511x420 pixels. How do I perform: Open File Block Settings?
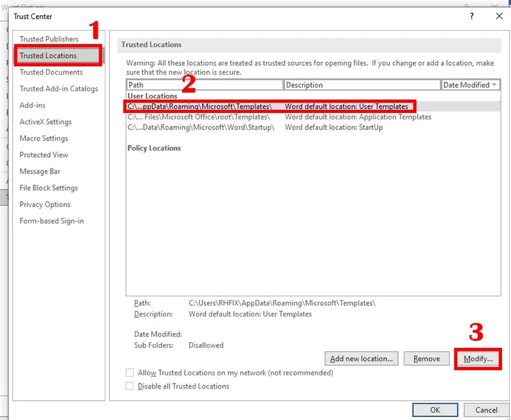49,188
